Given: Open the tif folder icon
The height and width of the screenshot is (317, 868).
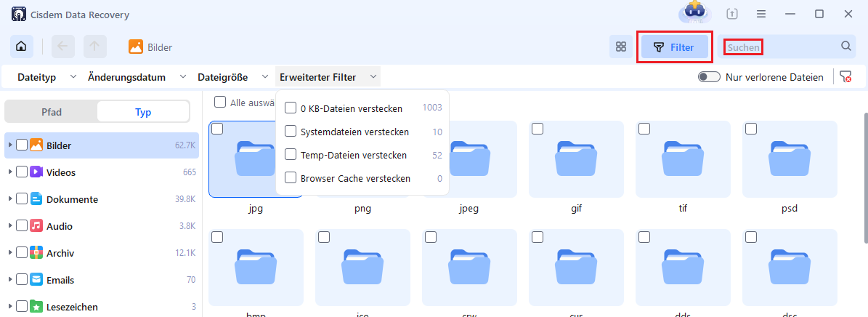Looking at the screenshot, I should (683, 159).
